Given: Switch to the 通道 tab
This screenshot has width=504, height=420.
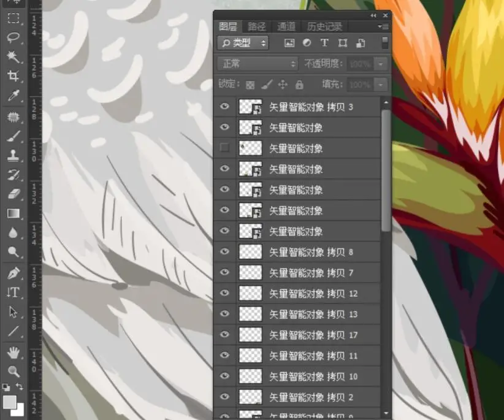Looking at the screenshot, I should click(x=286, y=26).
